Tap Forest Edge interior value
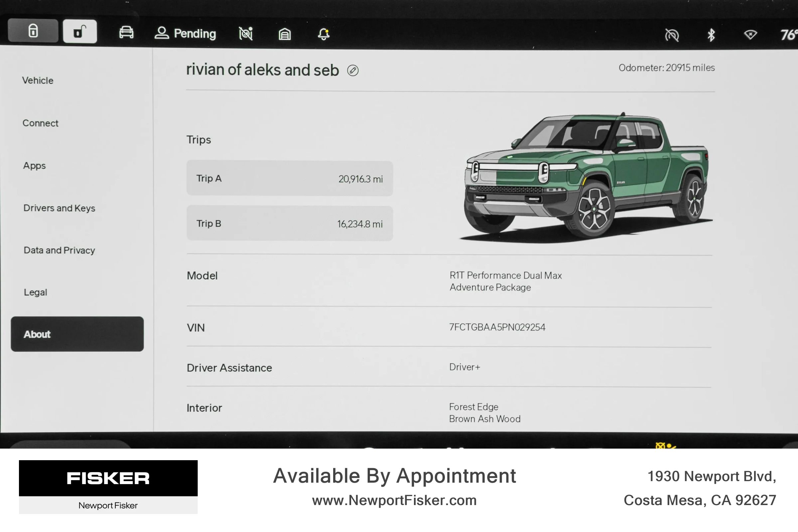Viewport: 798px width, 532px height. tap(473, 406)
